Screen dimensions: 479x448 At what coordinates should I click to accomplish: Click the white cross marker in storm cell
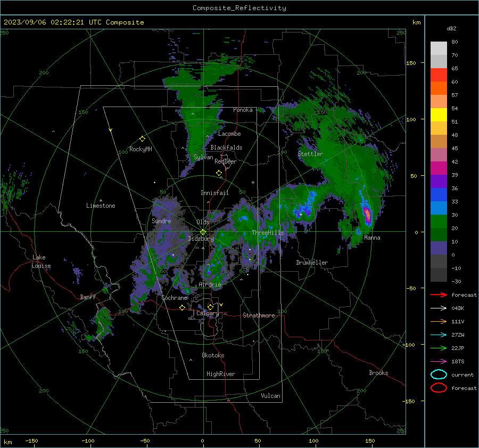[x=301, y=214]
